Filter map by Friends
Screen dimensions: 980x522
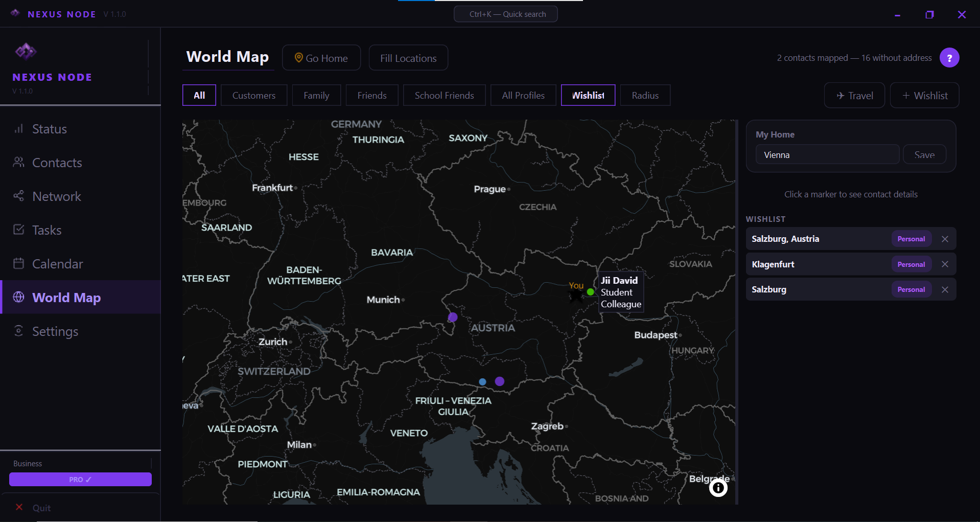pyautogui.click(x=372, y=95)
